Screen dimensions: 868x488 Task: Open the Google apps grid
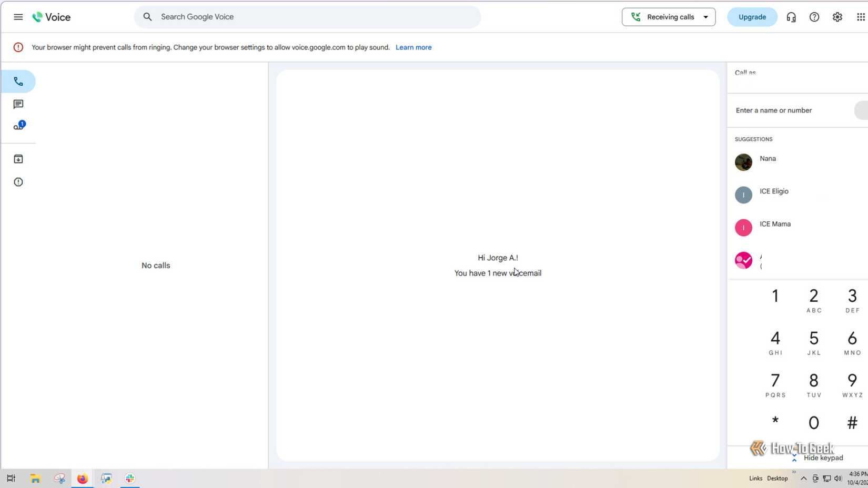click(x=861, y=17)
